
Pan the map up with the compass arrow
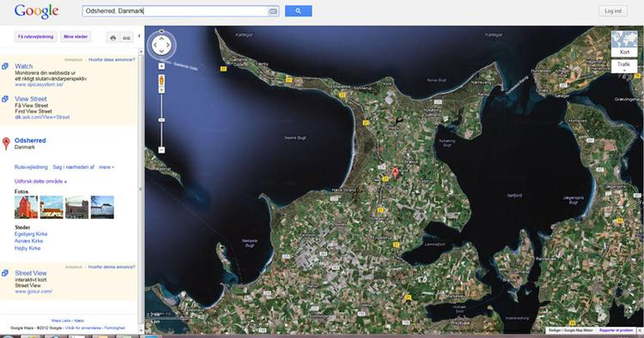tap(161, 39)
